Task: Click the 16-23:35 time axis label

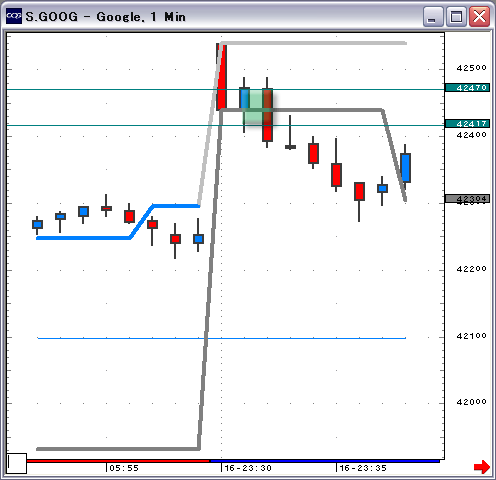Action: click(x=363, y=468)
